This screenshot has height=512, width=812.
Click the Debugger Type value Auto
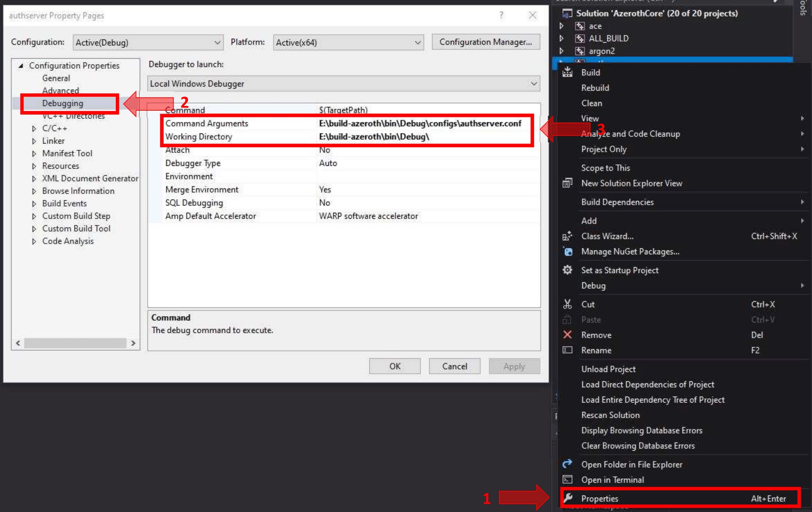328,163
